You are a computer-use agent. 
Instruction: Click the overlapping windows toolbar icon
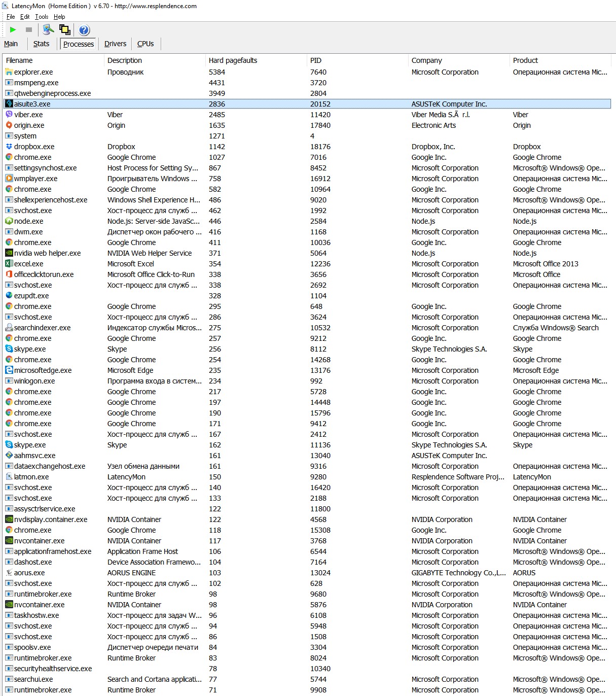[x=65, y=30]
